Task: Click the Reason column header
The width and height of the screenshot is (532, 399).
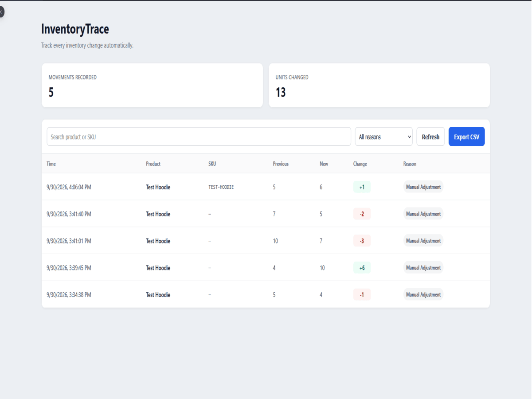Action: 410,164
